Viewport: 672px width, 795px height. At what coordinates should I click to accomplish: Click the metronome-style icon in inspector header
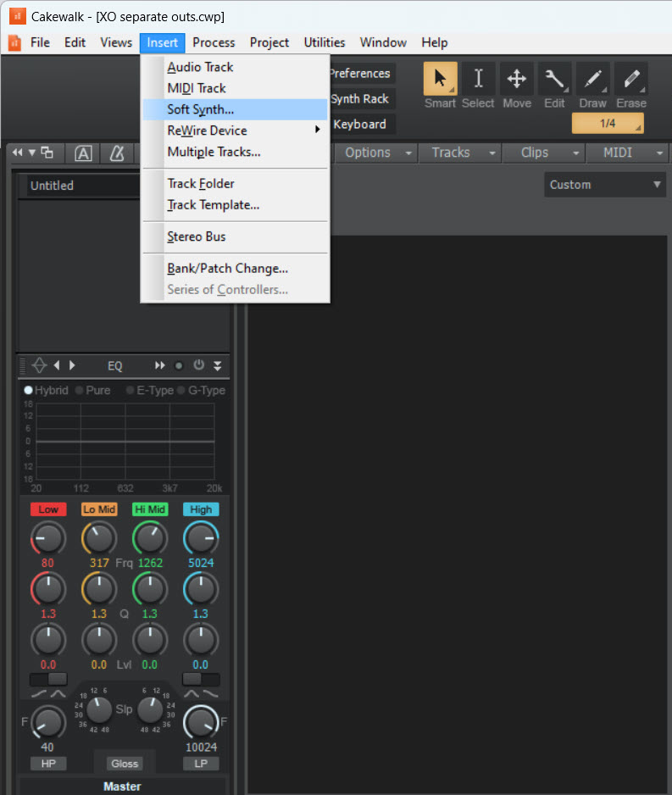[117, 153]
